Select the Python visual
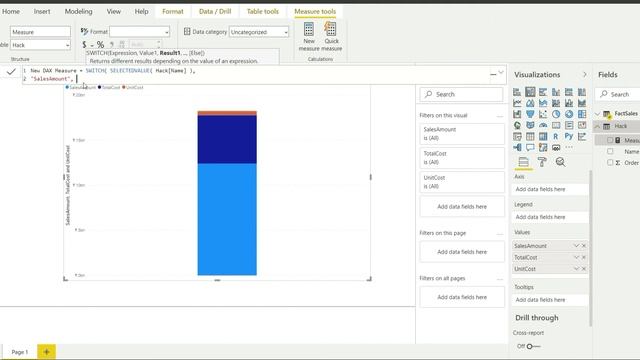Screen dimensions: 640x360 tap(569, 136)
